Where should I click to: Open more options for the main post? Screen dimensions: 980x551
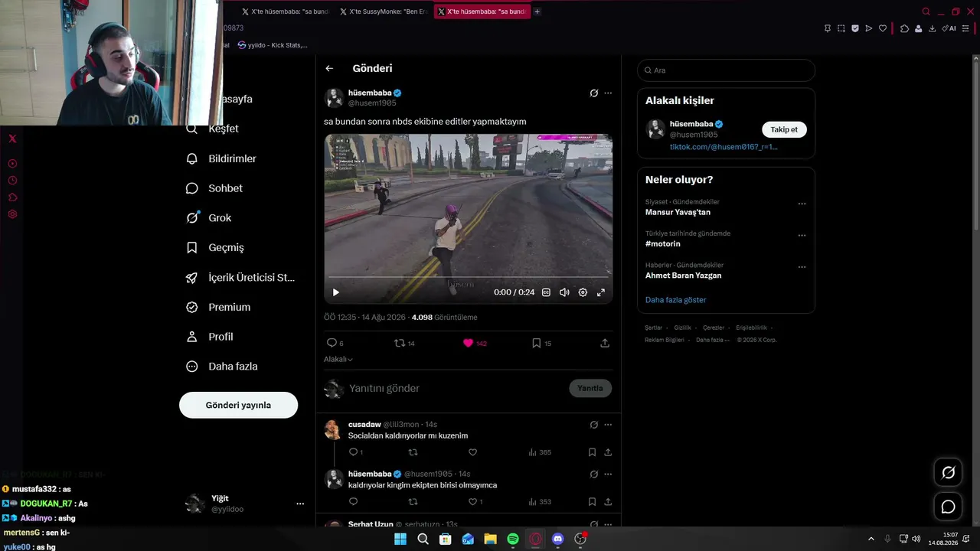coord(608,93)
